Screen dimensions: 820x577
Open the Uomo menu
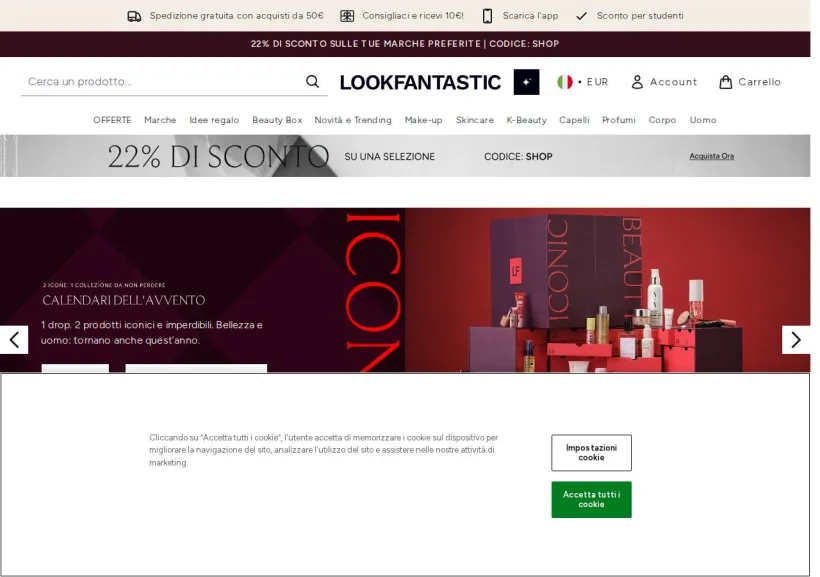coord(703,120)
